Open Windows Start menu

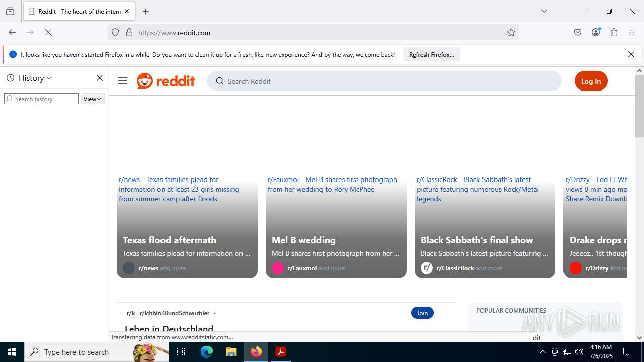(x=12, y=352)
